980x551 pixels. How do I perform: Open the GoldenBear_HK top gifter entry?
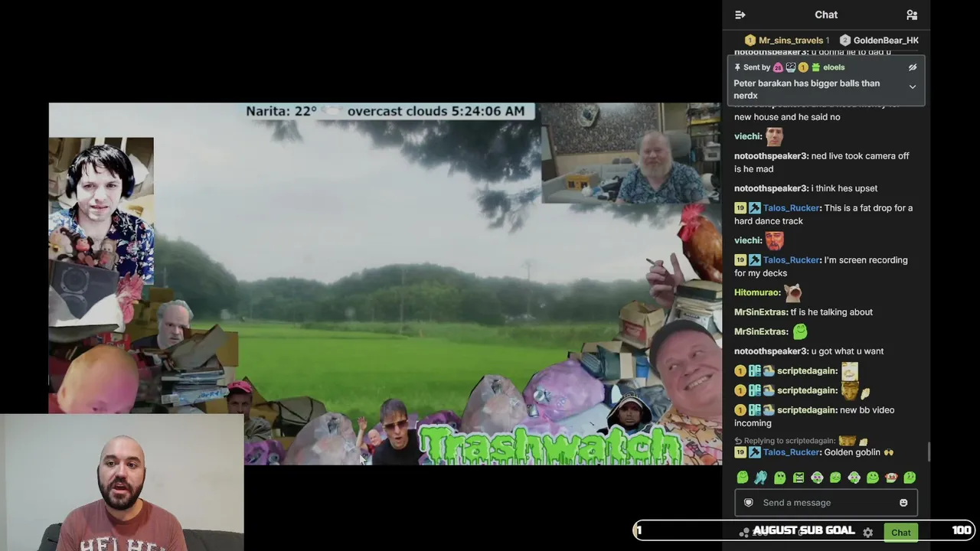pyautogui.click(x=879, y=41)
